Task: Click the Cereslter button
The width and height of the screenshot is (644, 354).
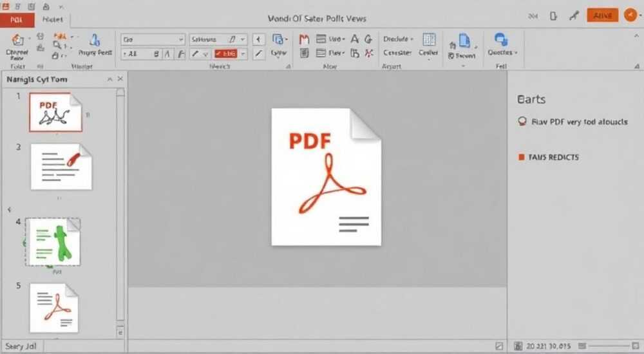Action: click(x=397, y=53)
